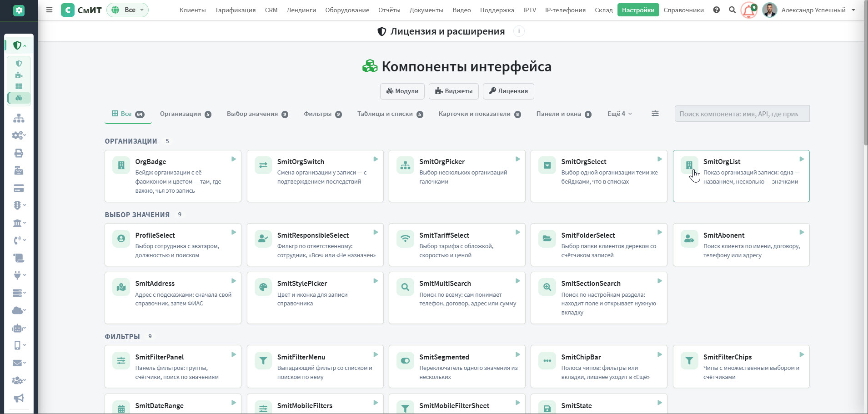Image resolution: width=868 pixels, height=414 pixels.
Task: Select the Таблицы и списки tab
Action: (390, 114)
